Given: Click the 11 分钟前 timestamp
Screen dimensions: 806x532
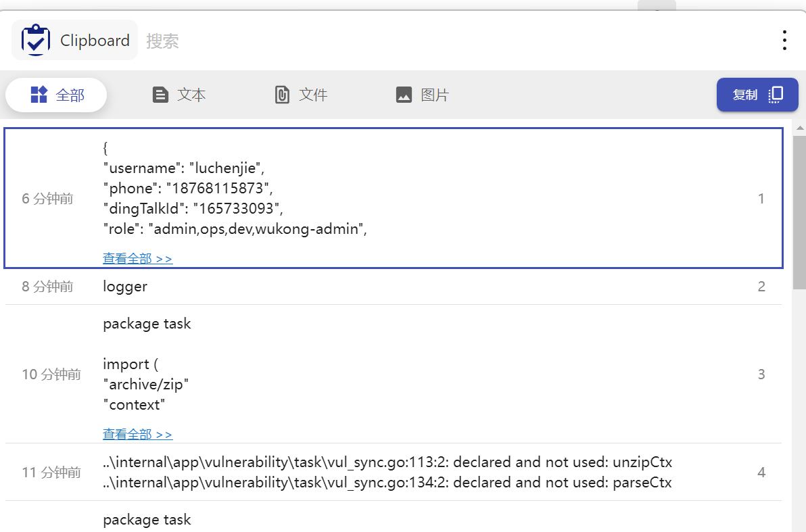Looking at the screenshot, I should point(51,473).
